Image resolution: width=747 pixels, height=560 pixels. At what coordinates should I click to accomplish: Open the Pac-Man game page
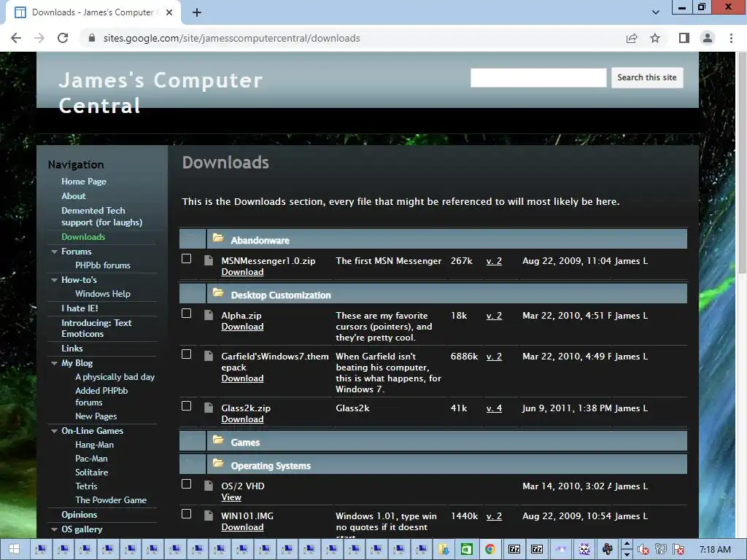(x=91, y=459)
